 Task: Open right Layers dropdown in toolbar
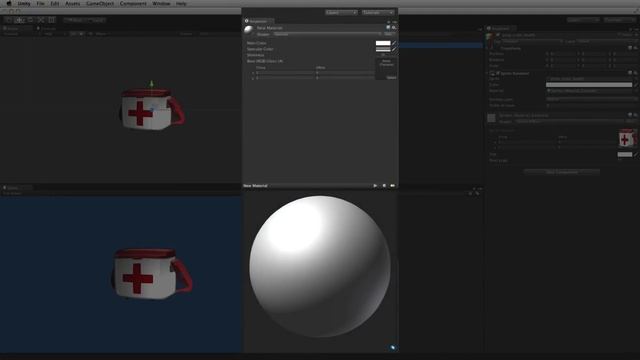[583, 20]
